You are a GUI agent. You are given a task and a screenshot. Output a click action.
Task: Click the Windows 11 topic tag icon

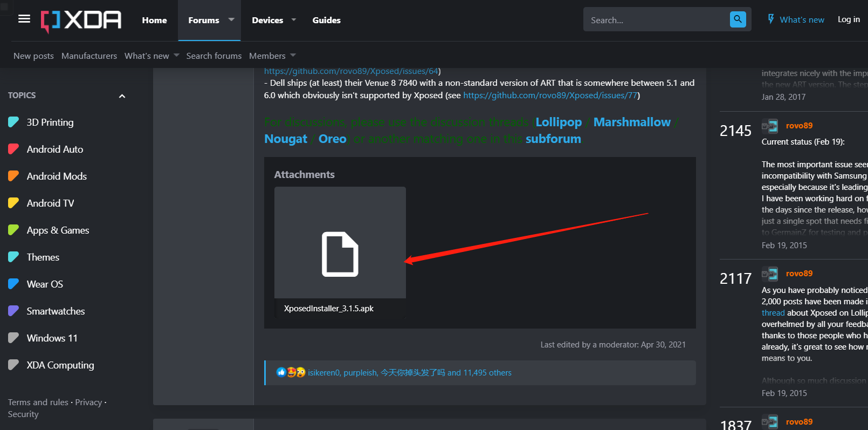click(x=13, y=338)
